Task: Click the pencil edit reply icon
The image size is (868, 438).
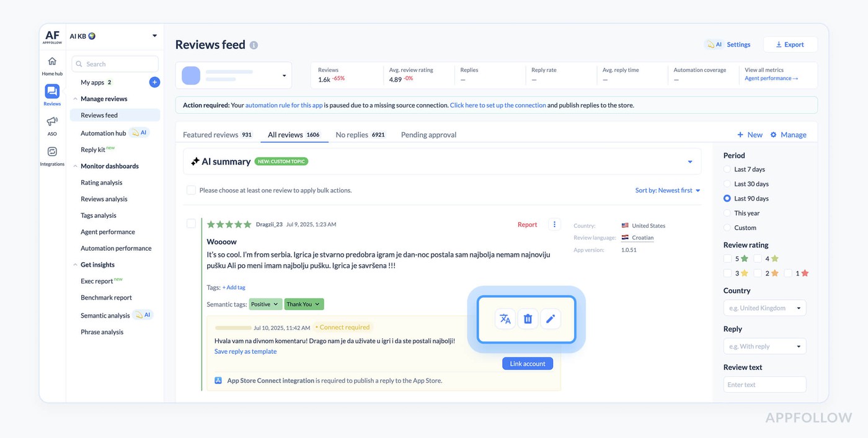Action: (550, 319)
